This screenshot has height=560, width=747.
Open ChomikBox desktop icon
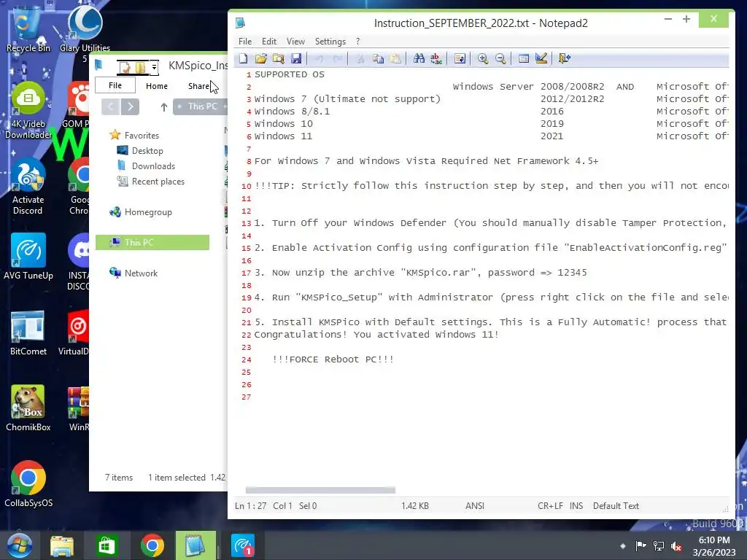point(28,408)
